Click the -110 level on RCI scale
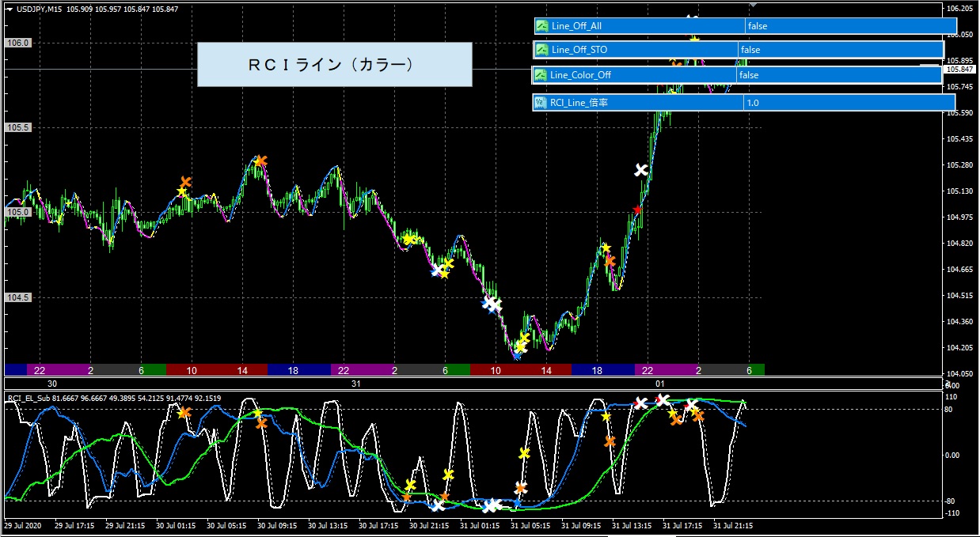The width and height of the screenshot is (980, 537). coord(952,513)
